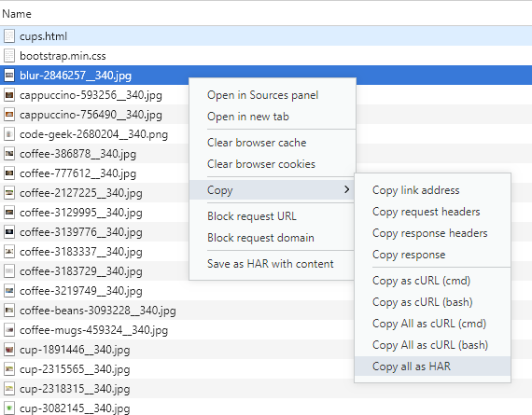532x415 pixels.
Task: Choose Open in Sources panel
Action: [x=262, y=95]
